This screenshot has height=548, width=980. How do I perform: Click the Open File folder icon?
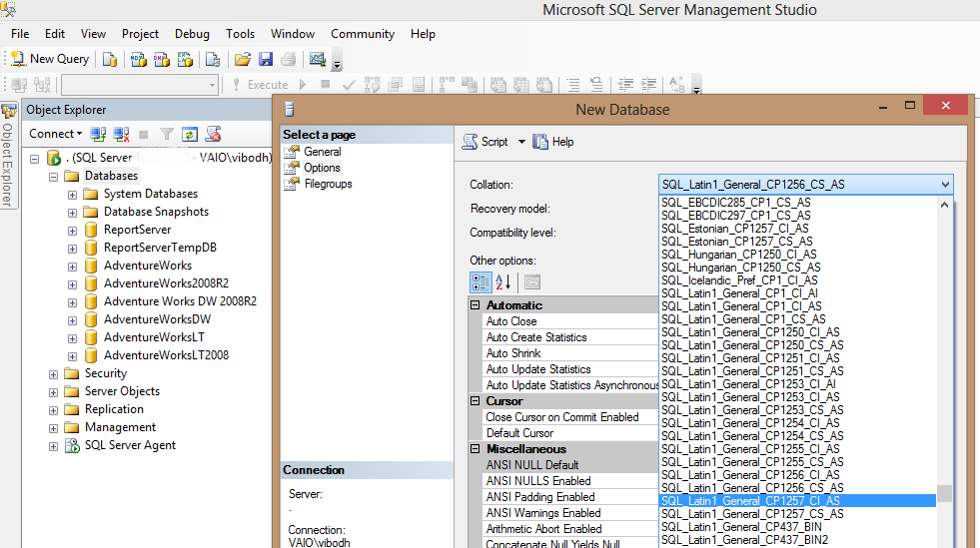242,59
